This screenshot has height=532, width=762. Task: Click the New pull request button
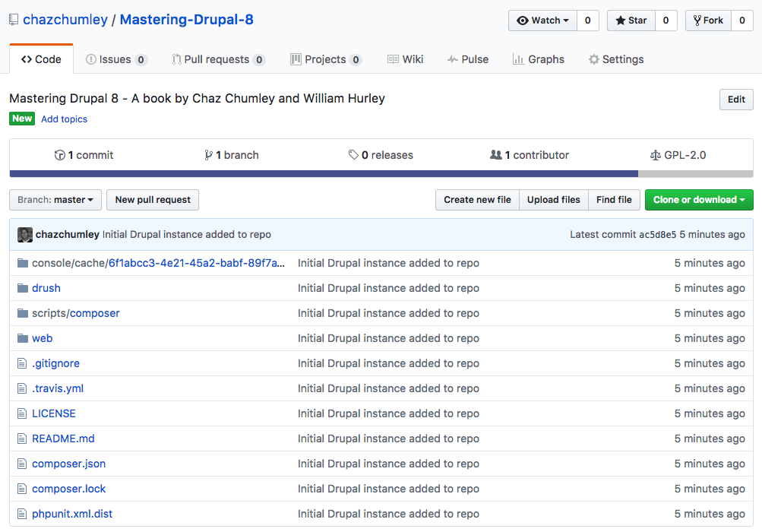tap(153, 200)
